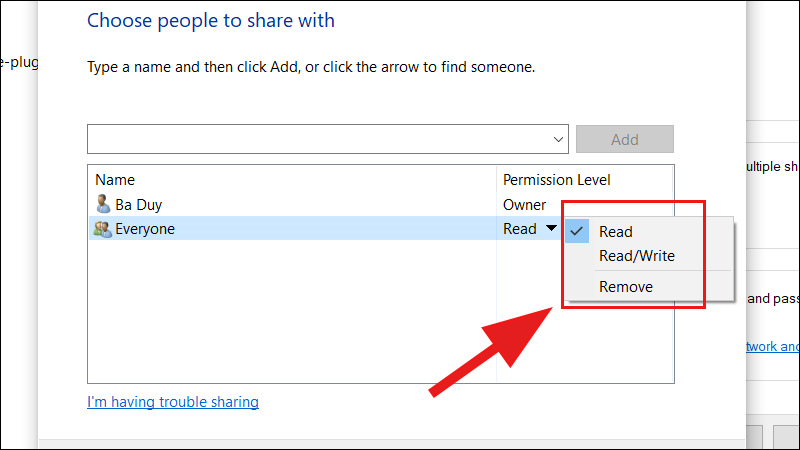Click the checkmark beside Read option

coord(576,231)
